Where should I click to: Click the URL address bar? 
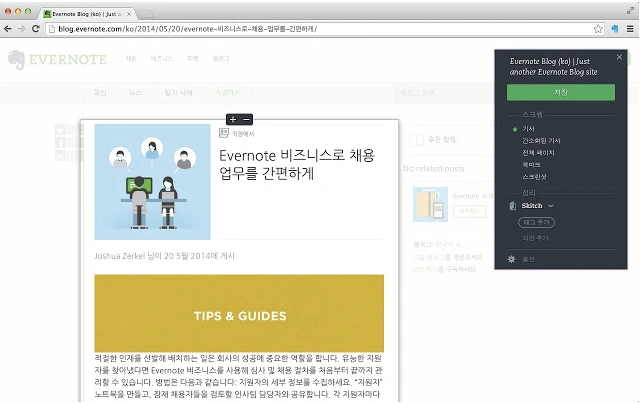tap(323, 29)
